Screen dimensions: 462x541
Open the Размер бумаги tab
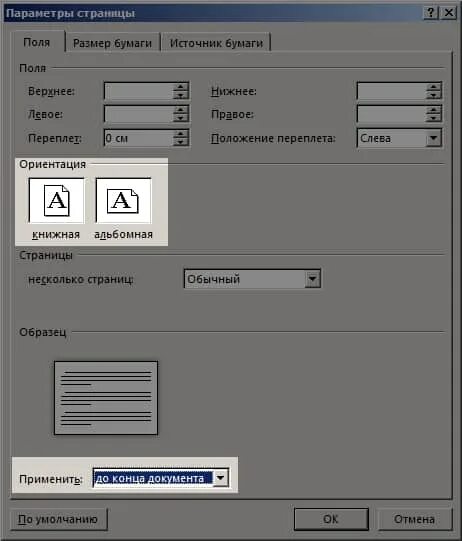(112, 43)
